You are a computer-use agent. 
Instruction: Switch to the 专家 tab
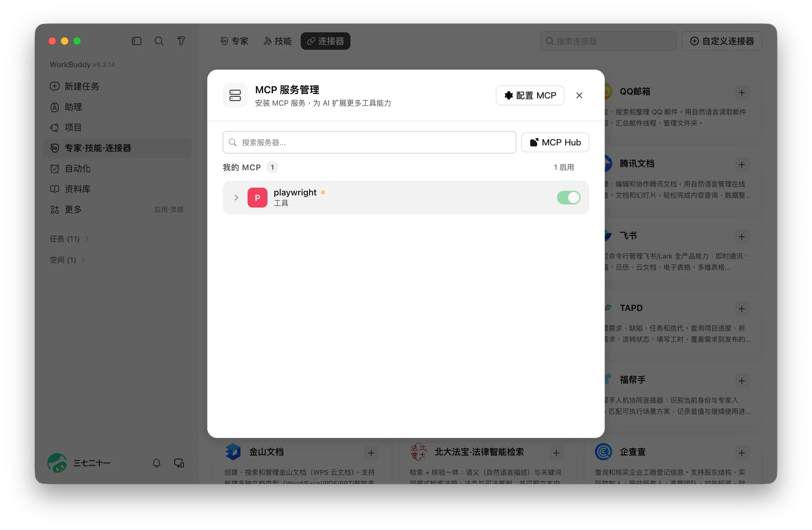pyautogui.click(x=235, y=41)
